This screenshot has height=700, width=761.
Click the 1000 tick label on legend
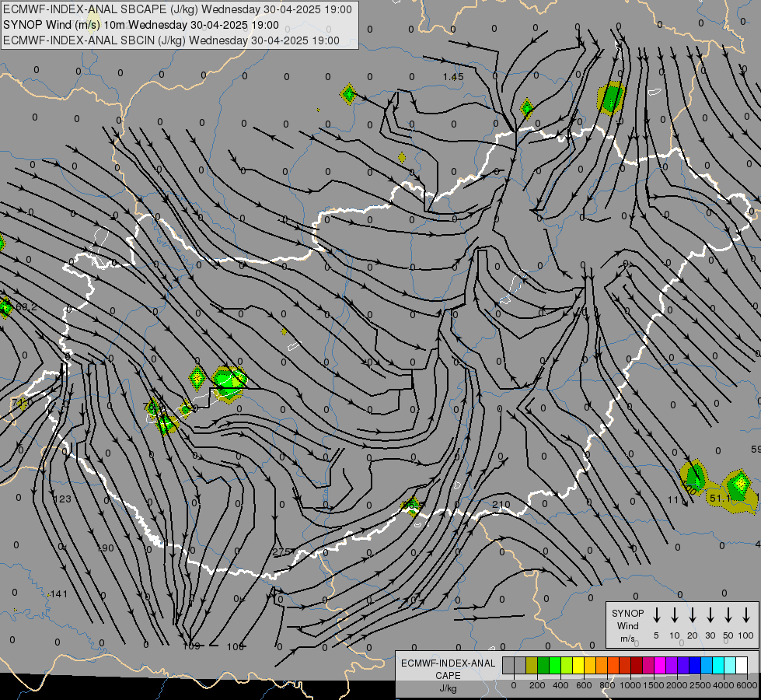[630, 685]
